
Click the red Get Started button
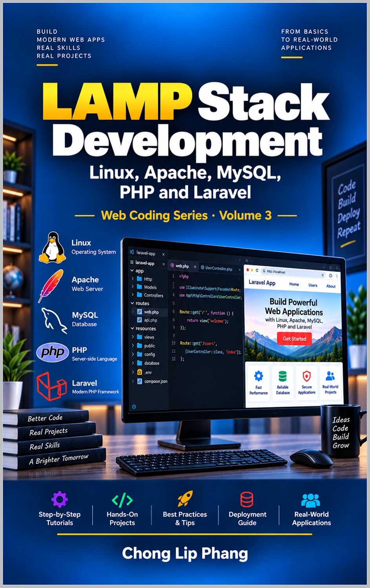tap(294, 339)
